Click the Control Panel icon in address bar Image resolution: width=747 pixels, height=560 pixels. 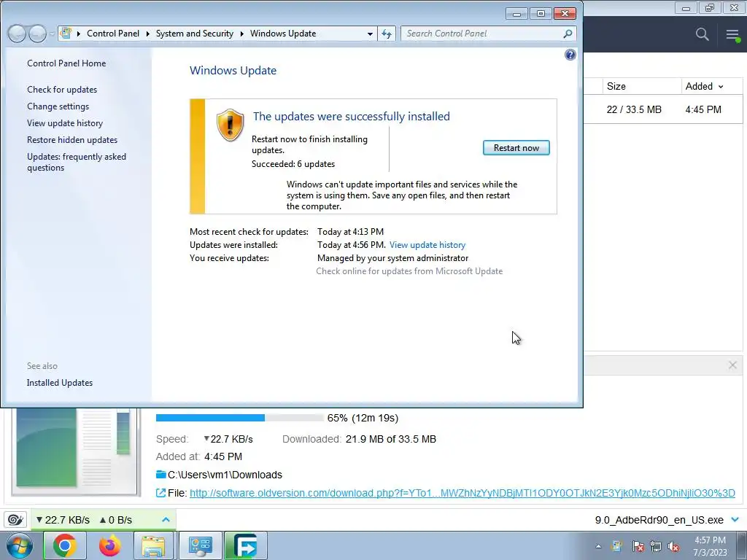pos(66,34)
